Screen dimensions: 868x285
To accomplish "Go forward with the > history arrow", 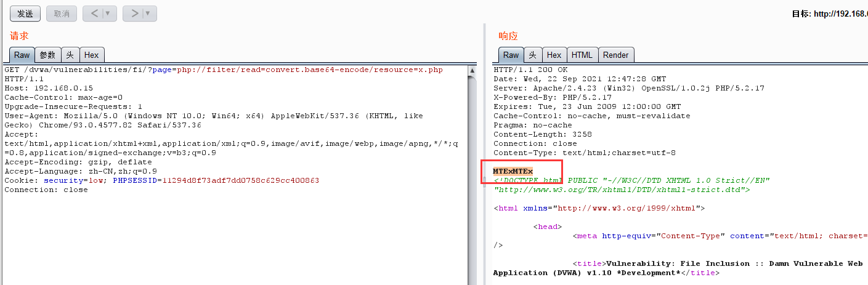I will 134,14.
